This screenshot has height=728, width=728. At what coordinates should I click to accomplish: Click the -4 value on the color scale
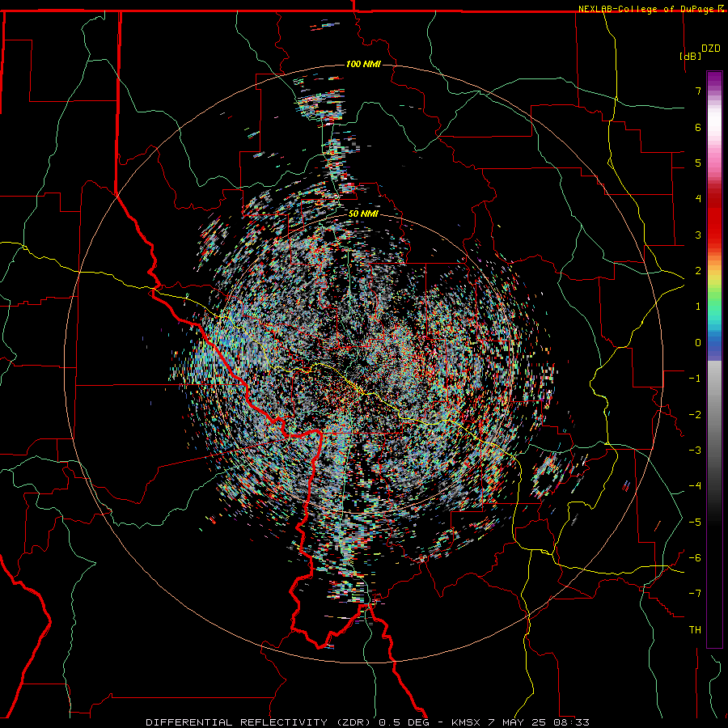[695, 485]
